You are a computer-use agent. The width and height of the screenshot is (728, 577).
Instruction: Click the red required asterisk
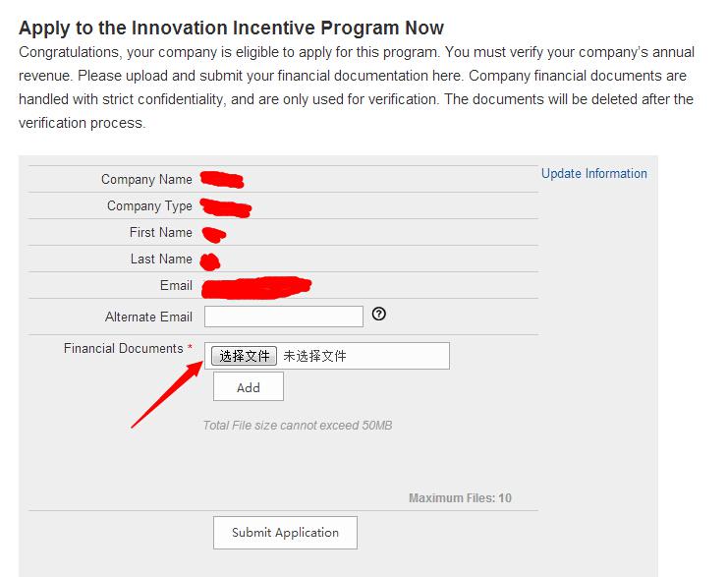[x=190, y=347]
